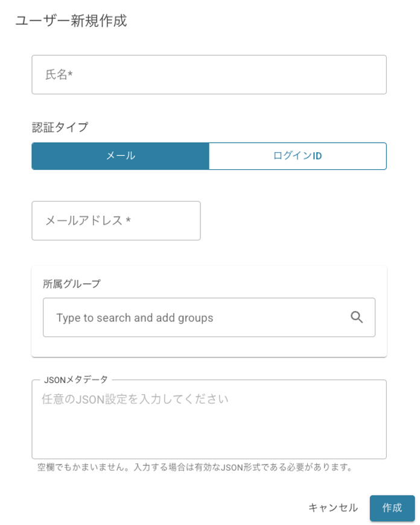The height and width of the screenshot is (525, 420).
Task: Click the search magnifier icon in groups field
Action: (357, 317)
